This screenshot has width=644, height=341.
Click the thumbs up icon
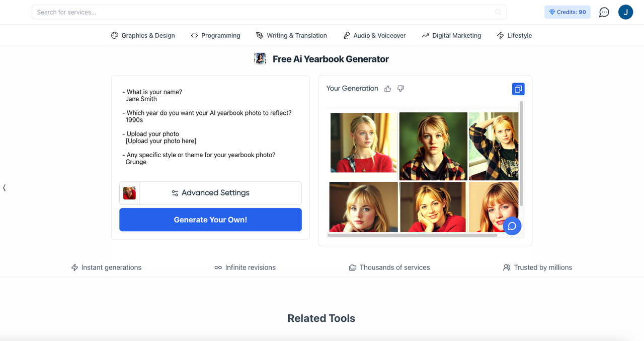[387, 89]
